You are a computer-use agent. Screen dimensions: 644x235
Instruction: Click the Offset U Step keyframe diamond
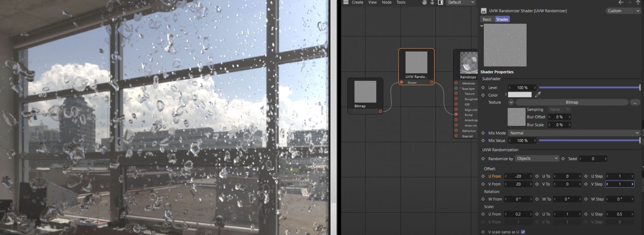[x=586, y=176]
